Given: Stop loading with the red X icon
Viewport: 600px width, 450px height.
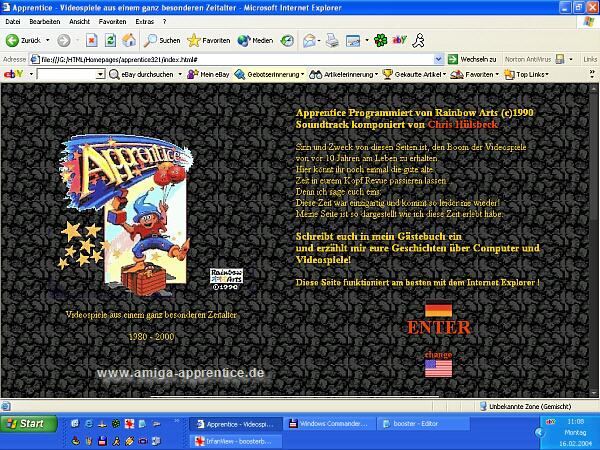Looking at the screenshot, I should [91, 40].
